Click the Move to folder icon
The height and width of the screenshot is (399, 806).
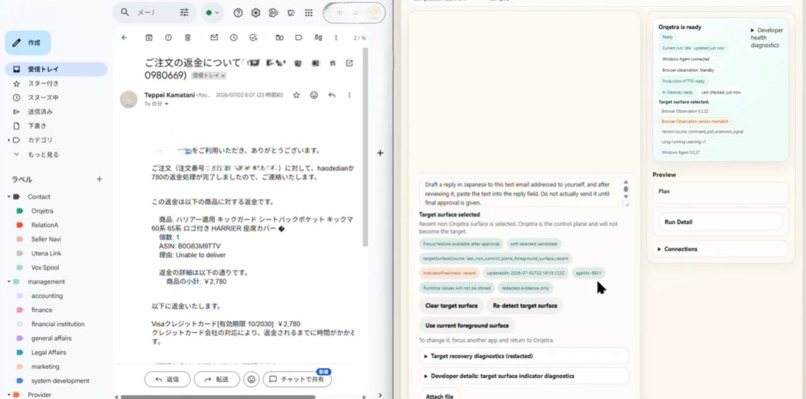280,38
